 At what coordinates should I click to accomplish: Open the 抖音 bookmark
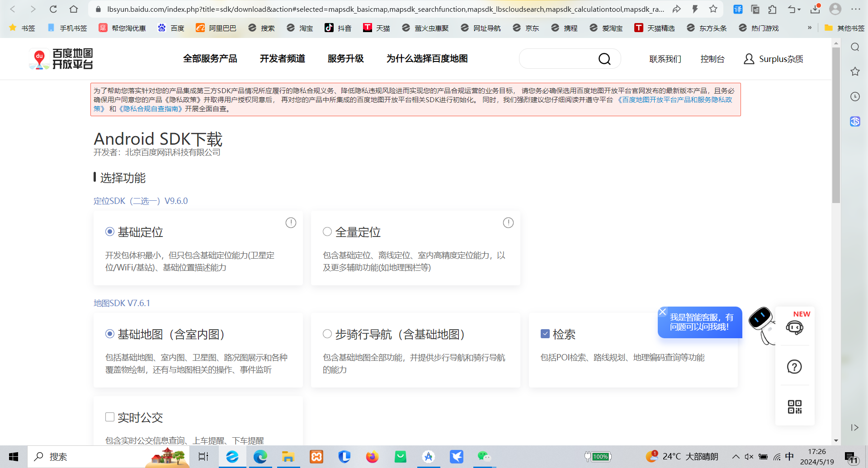[x=338, y=28]
